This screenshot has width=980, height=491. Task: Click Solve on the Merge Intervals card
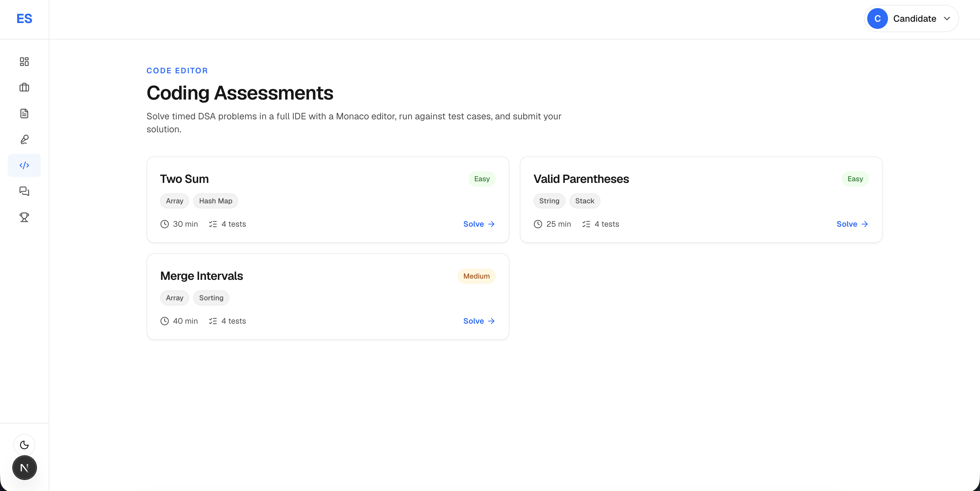[x=479, y=321]
